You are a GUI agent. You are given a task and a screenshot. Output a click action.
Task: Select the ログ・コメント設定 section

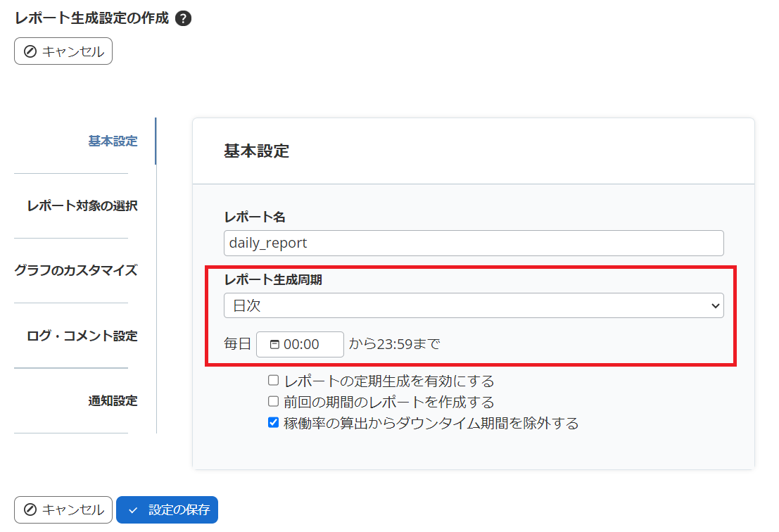82,336
